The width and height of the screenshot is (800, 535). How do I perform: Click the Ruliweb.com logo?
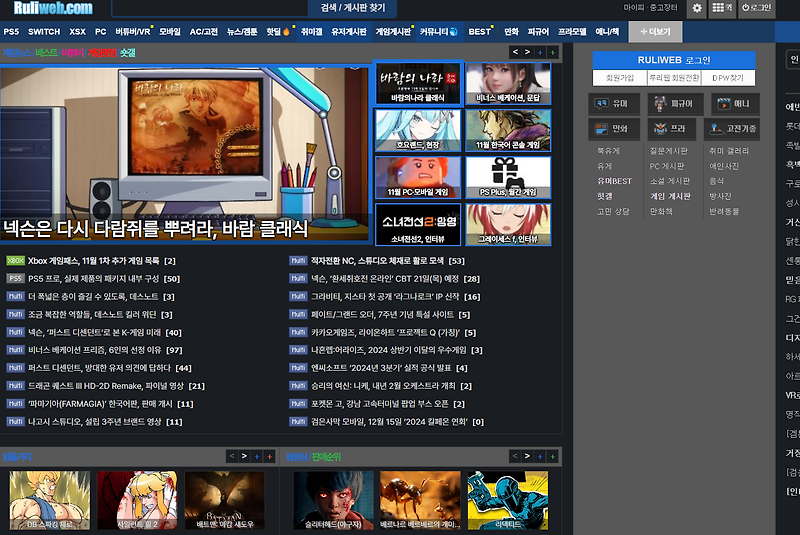[53, 8]
